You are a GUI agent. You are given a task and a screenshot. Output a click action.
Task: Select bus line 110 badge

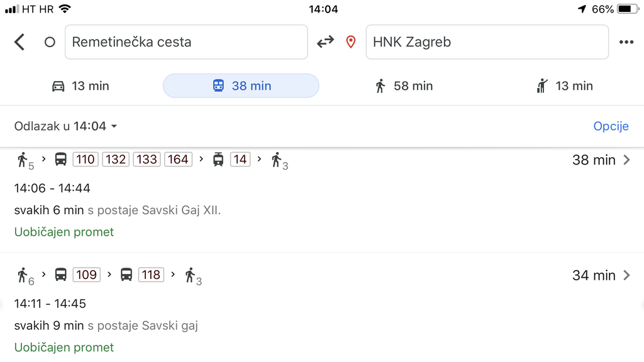[x=85, y=159]
